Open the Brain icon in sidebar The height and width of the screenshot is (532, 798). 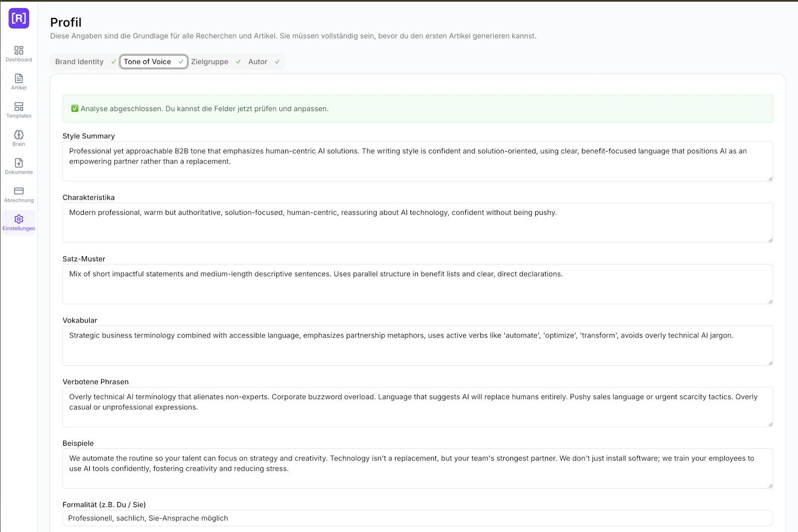(19, 135)
